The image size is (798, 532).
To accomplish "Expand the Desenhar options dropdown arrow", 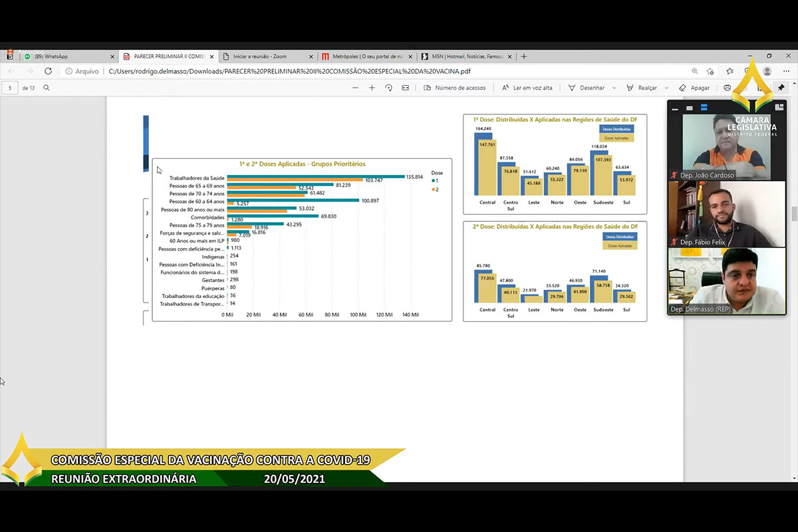I will click(614, 88).
